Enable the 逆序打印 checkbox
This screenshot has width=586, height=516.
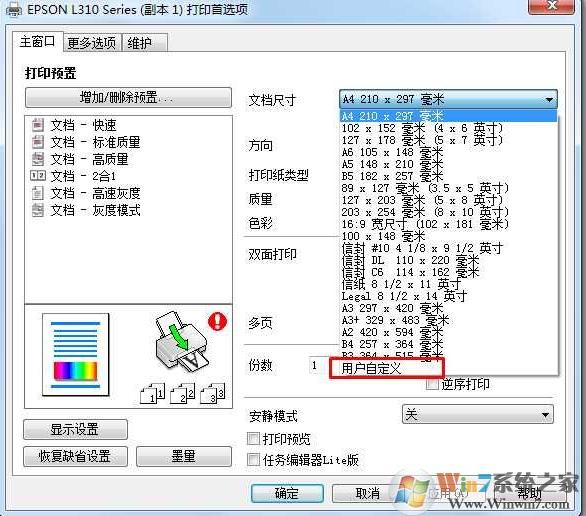pos(432,384)
